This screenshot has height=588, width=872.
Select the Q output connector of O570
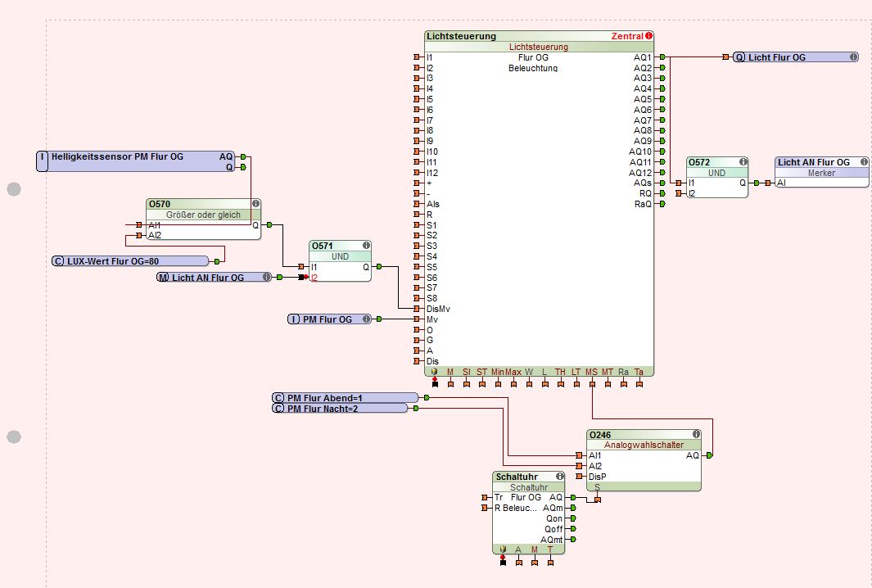point(269,224)
